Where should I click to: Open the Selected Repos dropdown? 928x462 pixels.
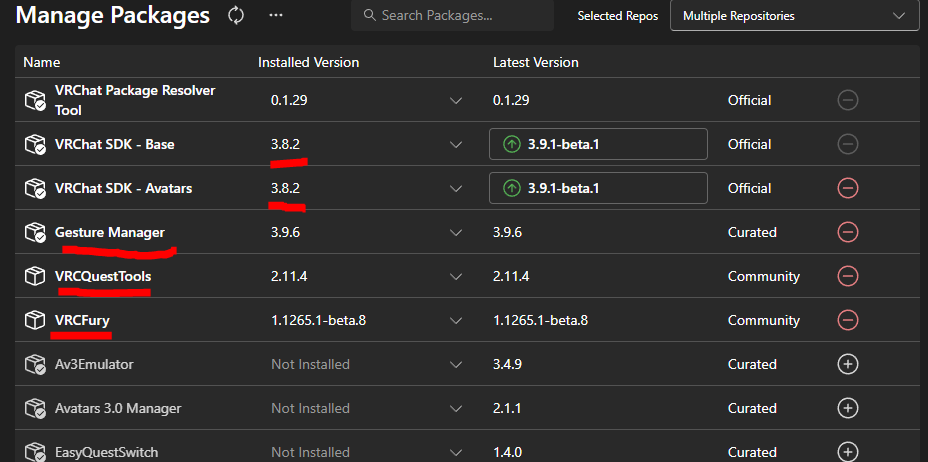(x=794, y=16)
